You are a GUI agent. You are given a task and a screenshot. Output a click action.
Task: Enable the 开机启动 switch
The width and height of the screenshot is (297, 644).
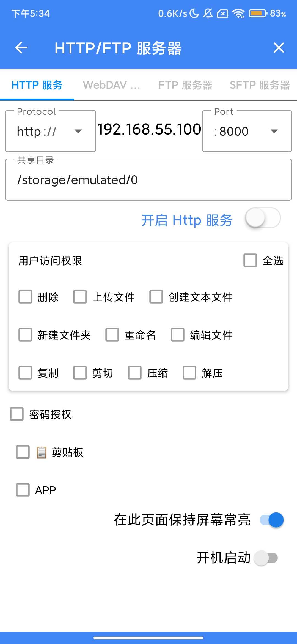pyautogui.click(x=266, y=558)
